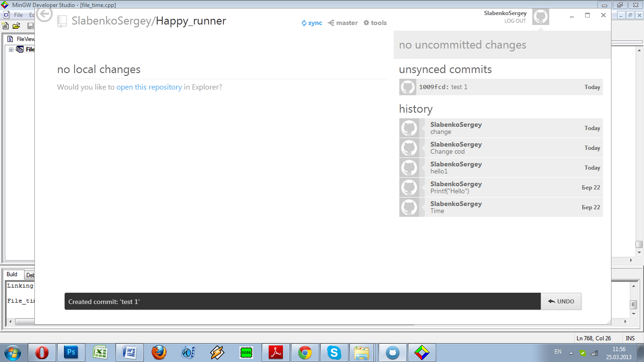Open the Windows Start menu
The width and height of the screenshot is (644, 362).
pyautogui.click(x=13, y=353)
